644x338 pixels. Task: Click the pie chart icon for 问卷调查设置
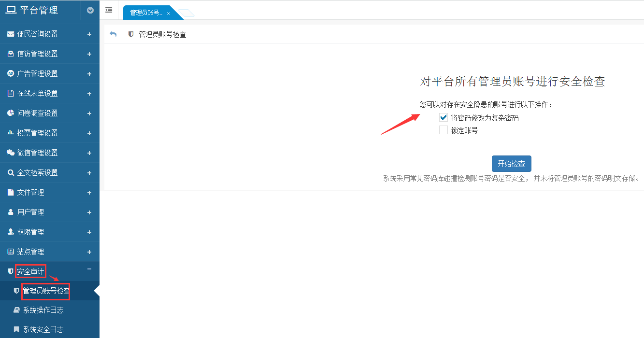click(11, 113)
